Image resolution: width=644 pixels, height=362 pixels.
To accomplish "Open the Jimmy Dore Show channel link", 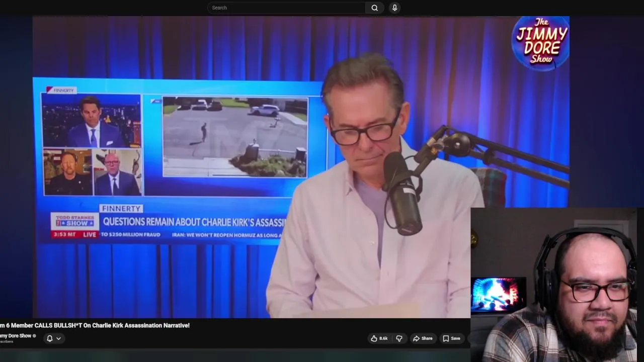I will [x=16, y=335].
